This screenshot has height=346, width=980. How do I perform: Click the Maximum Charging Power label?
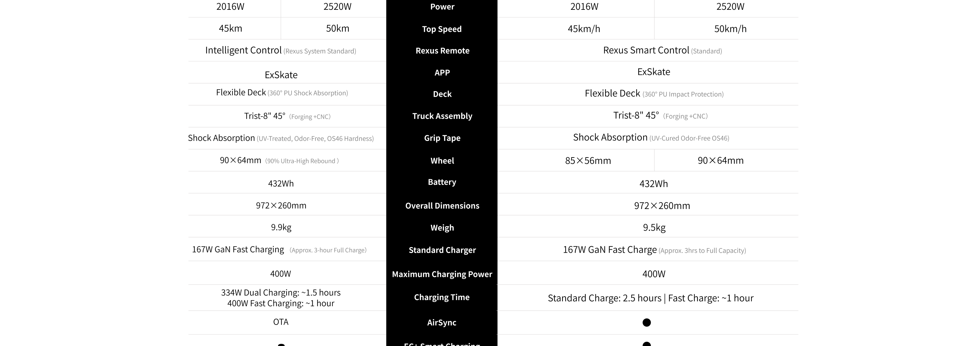click(x=442, y=274)
